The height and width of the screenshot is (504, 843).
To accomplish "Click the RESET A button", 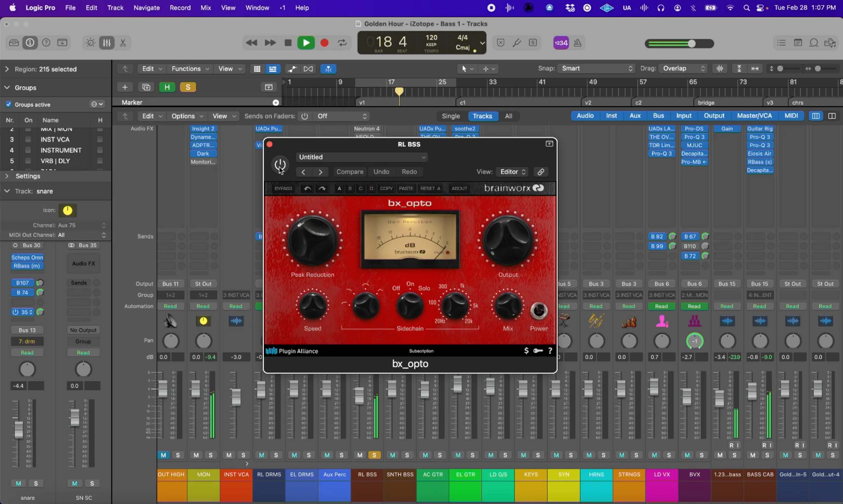I will [x=430, y=188].
